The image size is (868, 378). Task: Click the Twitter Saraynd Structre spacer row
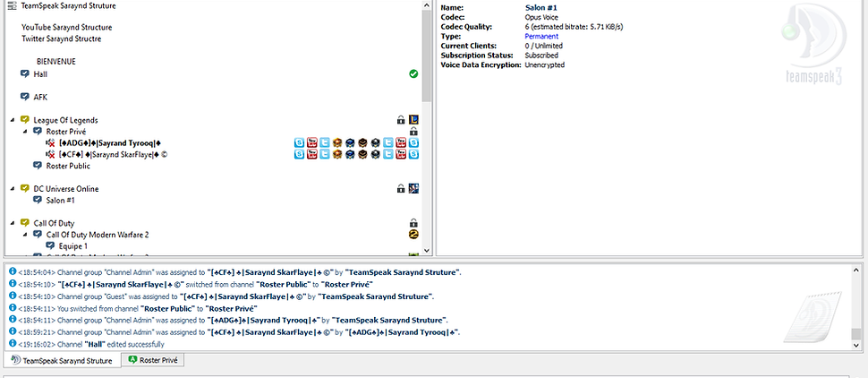(61, 39)
